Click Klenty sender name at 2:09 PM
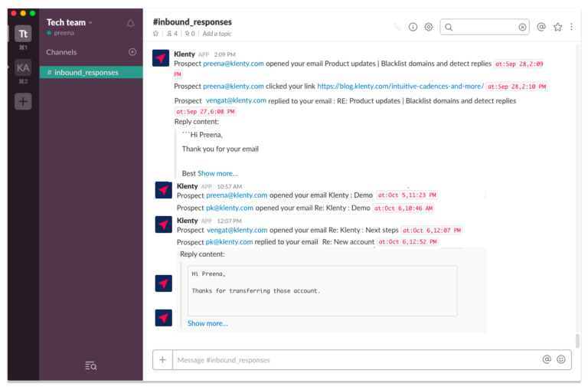The height and width of the screenshot is (390, 588). click(x=185, y=54)
